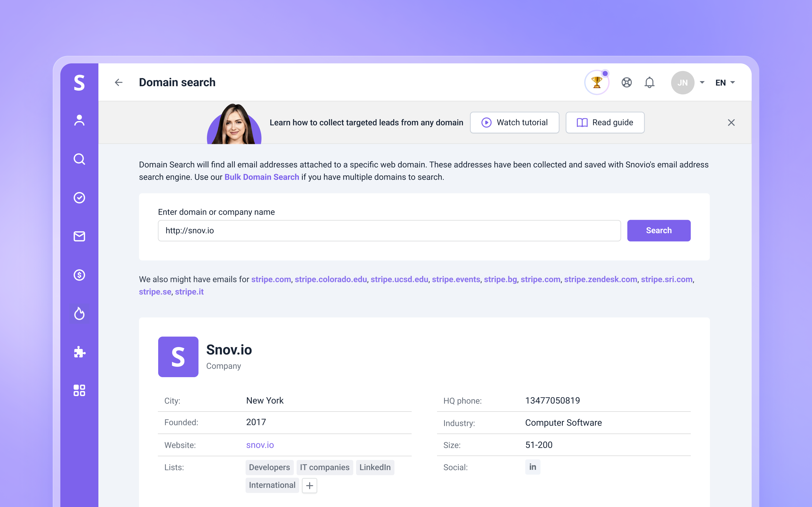Open the dollar billing icon in sidebar
Viewport: 812px width, 507px height.
point(79,275)
